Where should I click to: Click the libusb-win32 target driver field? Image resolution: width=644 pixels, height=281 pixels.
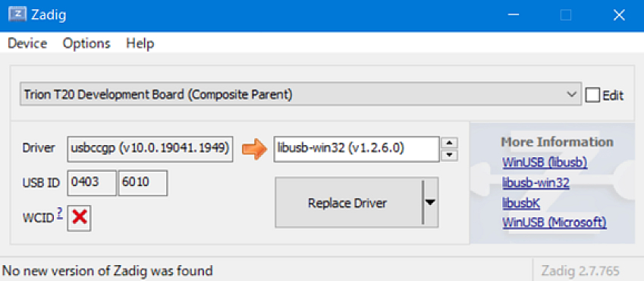[357, 149]
